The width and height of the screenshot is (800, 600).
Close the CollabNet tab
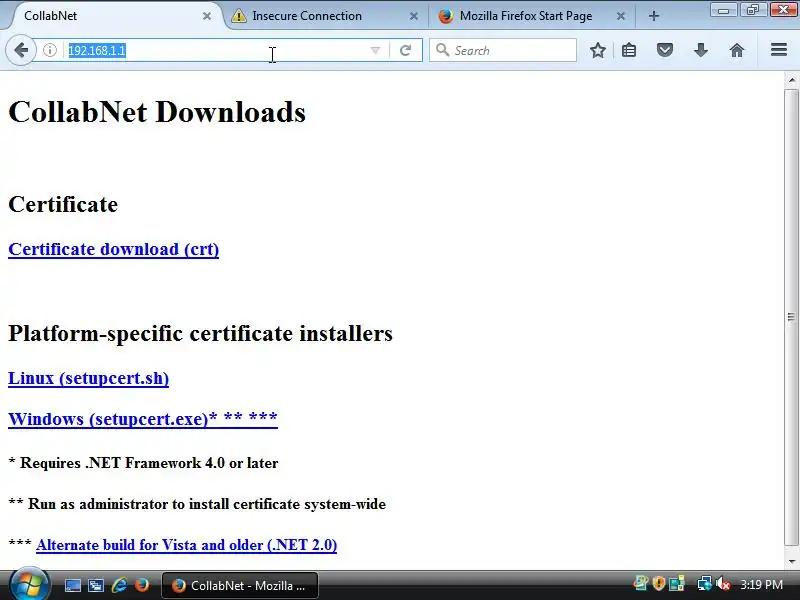pos(207,16)
